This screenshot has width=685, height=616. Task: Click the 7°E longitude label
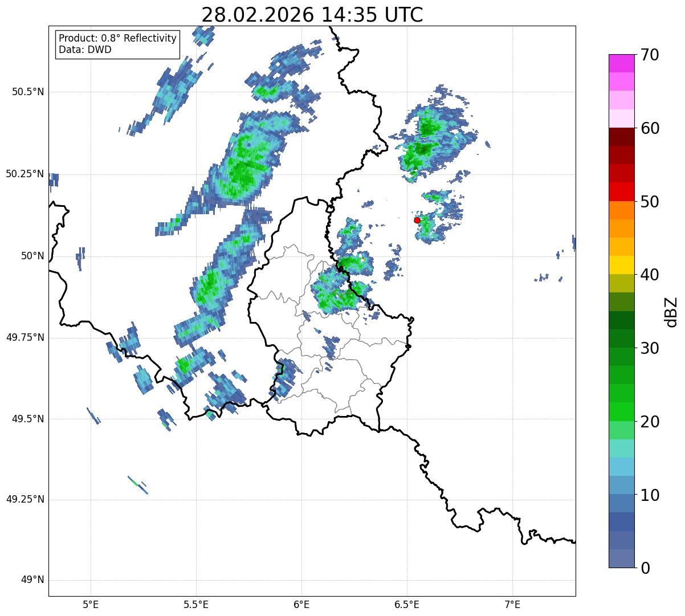(x=512, y=605)
